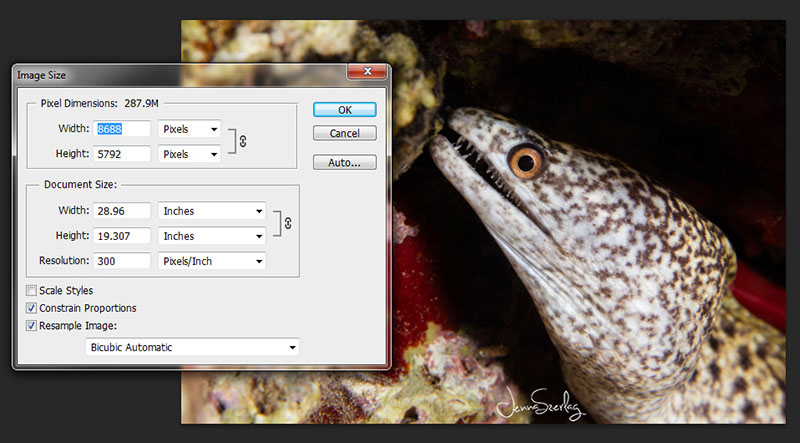
Task: Expand the document Width Inches dropdown
Action: pyautogui.click(x=212, y=211)
